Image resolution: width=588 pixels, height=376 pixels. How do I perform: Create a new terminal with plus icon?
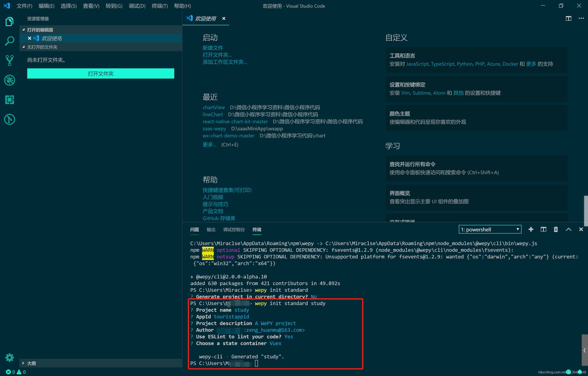(531, 229)
